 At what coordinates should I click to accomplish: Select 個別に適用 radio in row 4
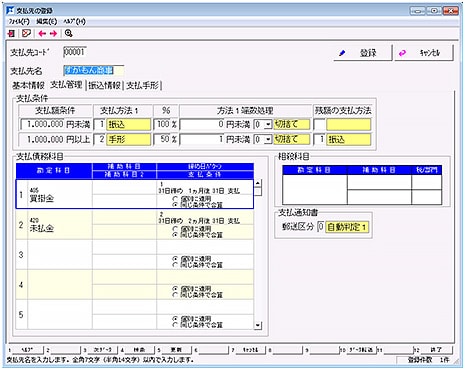175,289
